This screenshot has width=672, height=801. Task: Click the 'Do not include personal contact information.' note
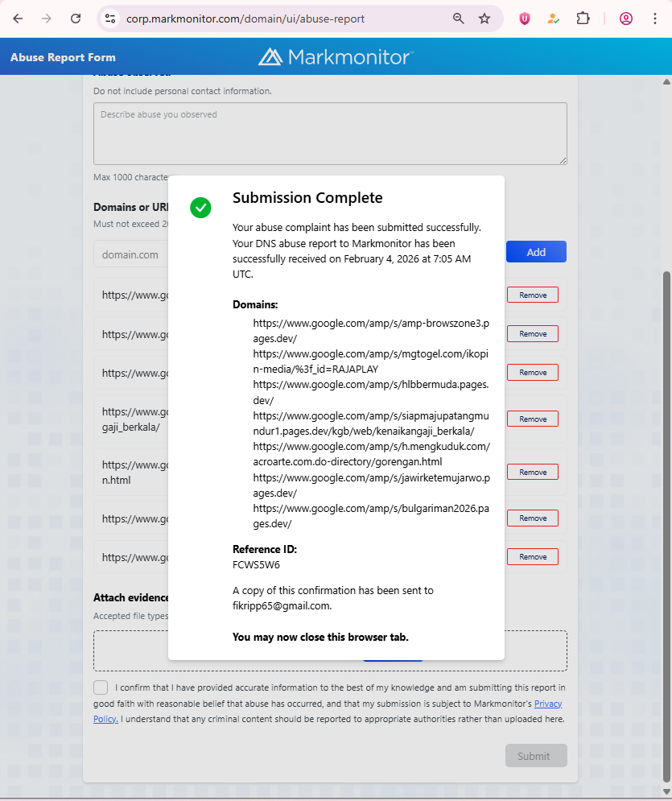click(183, 91)
